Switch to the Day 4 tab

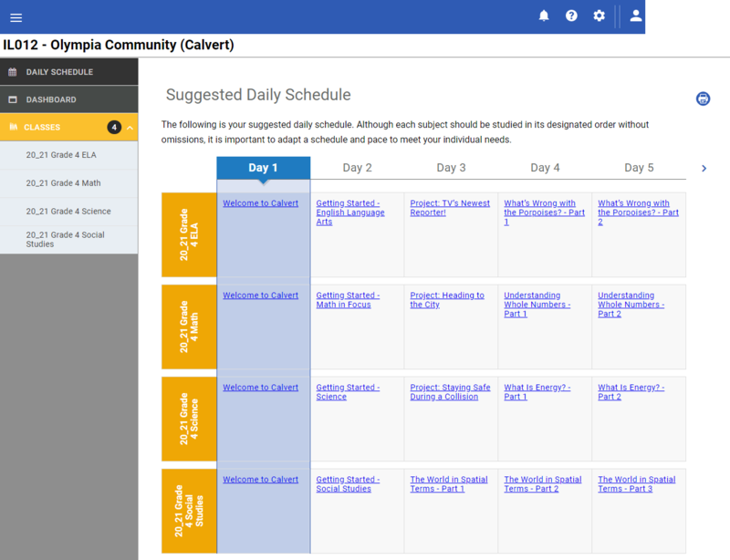pyautogui.click(x=545, y=168)
